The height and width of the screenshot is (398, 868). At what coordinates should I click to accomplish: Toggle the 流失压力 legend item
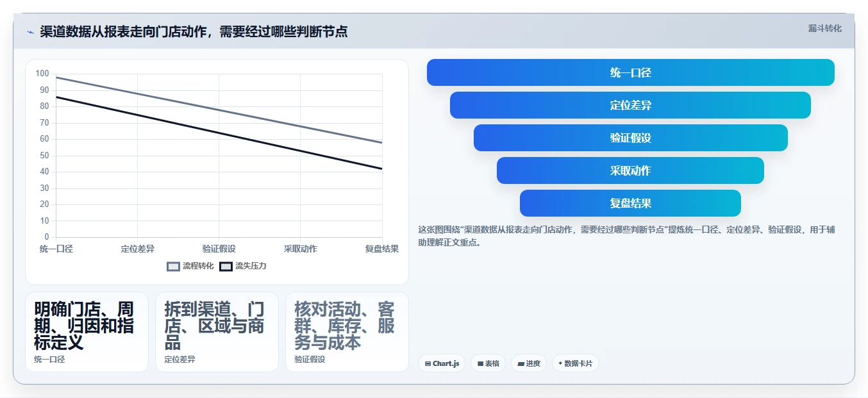click(243, 266)
